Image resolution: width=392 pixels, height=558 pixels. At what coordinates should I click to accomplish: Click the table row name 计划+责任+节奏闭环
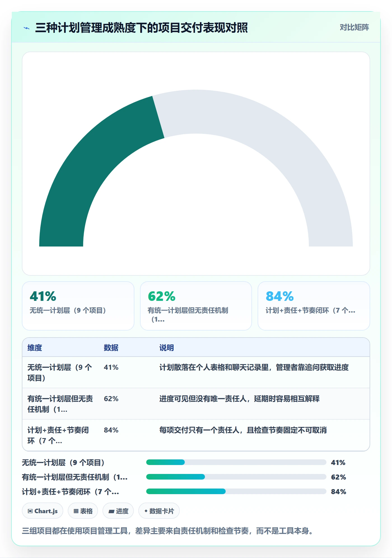click(x=58, y=435)
